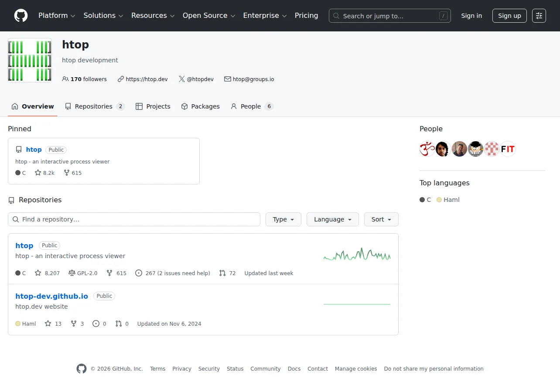Click Manage cookies in footer

(356, 369)
